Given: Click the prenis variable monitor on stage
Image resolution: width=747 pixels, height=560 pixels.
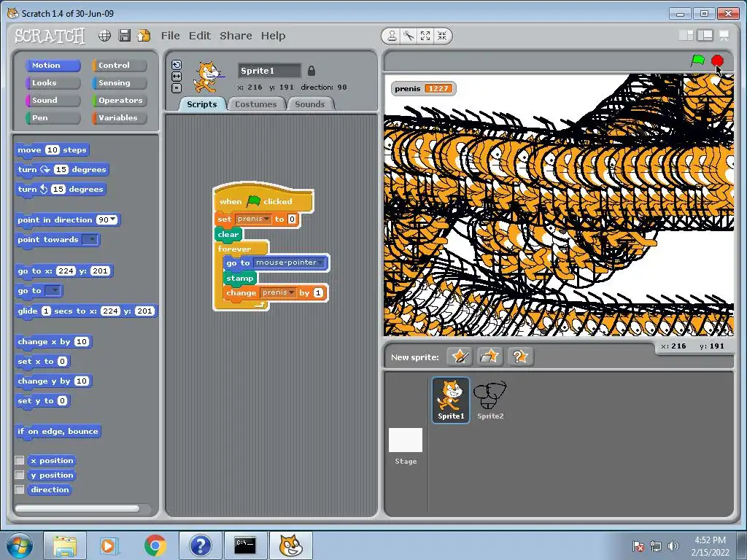Looking at the screenshot, I should 423,88.
